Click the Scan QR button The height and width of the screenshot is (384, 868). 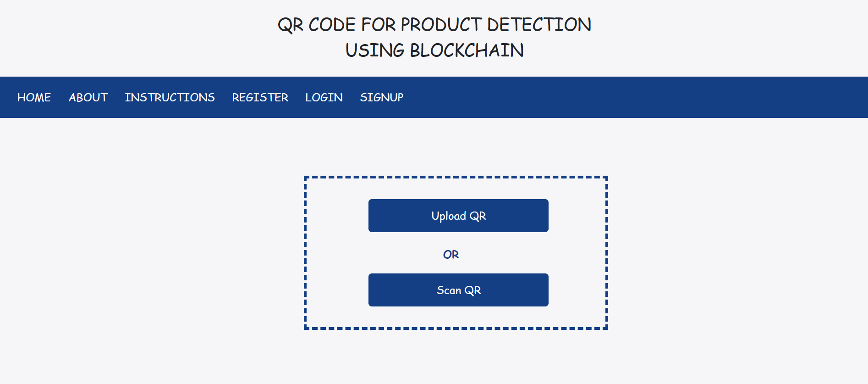458,290
